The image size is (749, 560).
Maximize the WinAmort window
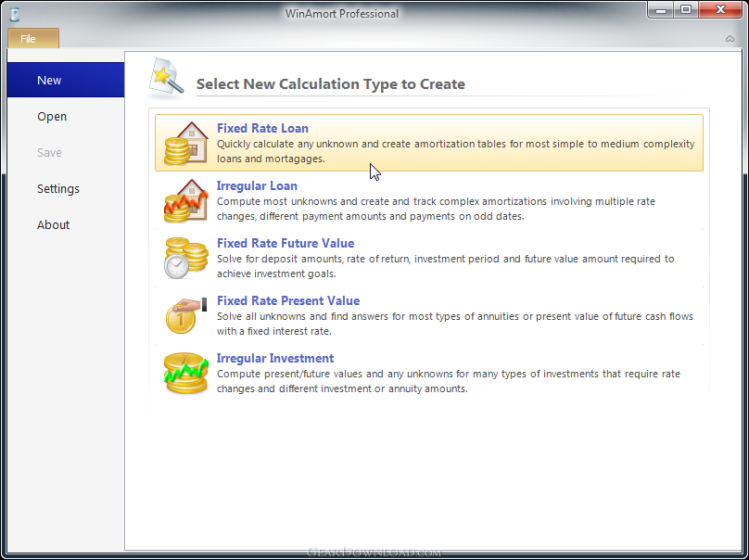click(x=686, y=10)
